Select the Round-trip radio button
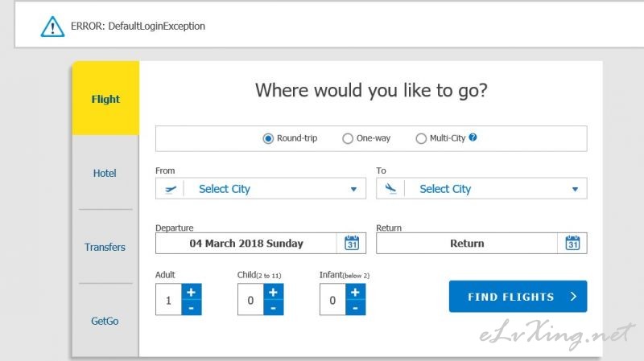Image resolution: width=644 pixels, height=361 pixels. coord(268,138)
